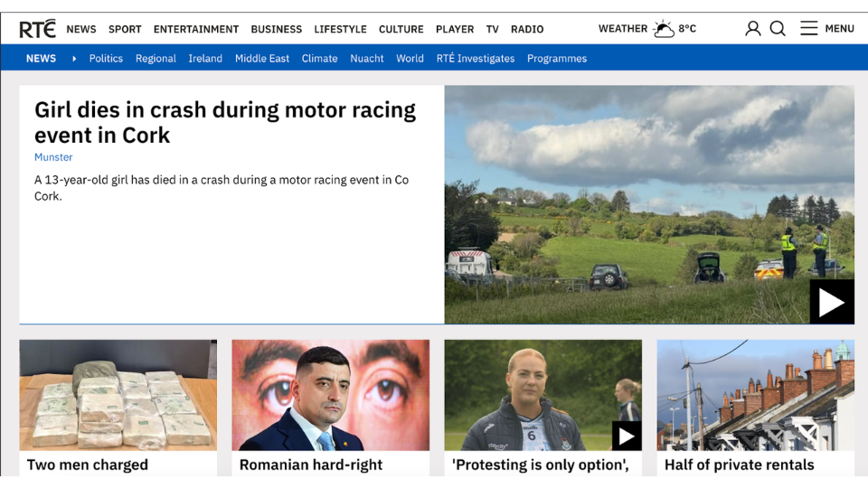868x488 pixels.
Task: Open the hamburger MENU icon
Action: tap(808, 28)
